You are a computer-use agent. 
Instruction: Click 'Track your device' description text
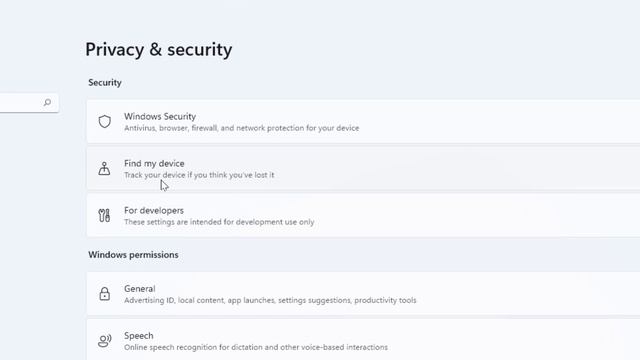(199, 175)
